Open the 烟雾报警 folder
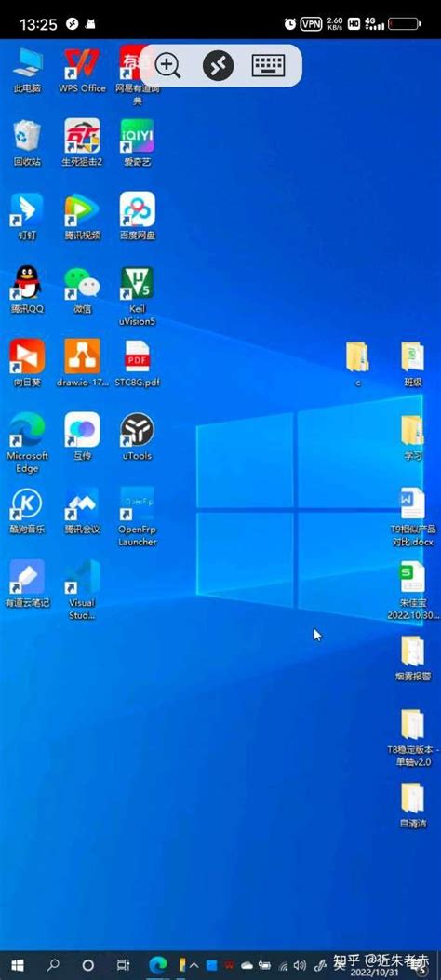 [x=412, y=658]
